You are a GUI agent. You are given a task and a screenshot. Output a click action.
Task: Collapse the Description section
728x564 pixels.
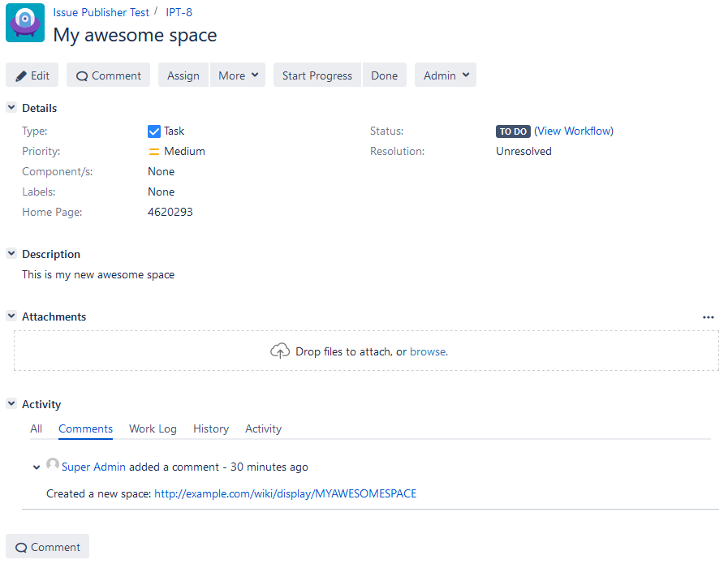pyautogui.click(x=11, y=254)
